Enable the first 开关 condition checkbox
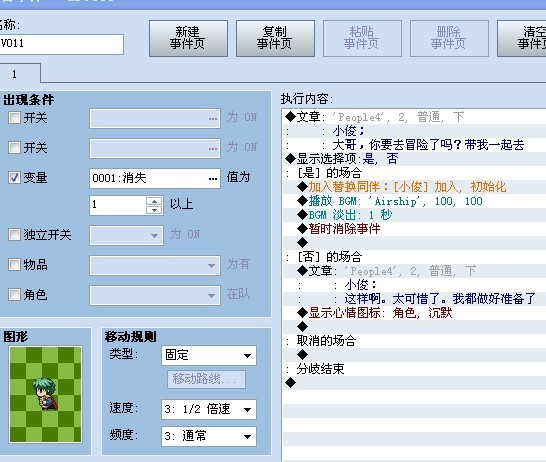 click(14, 117)
